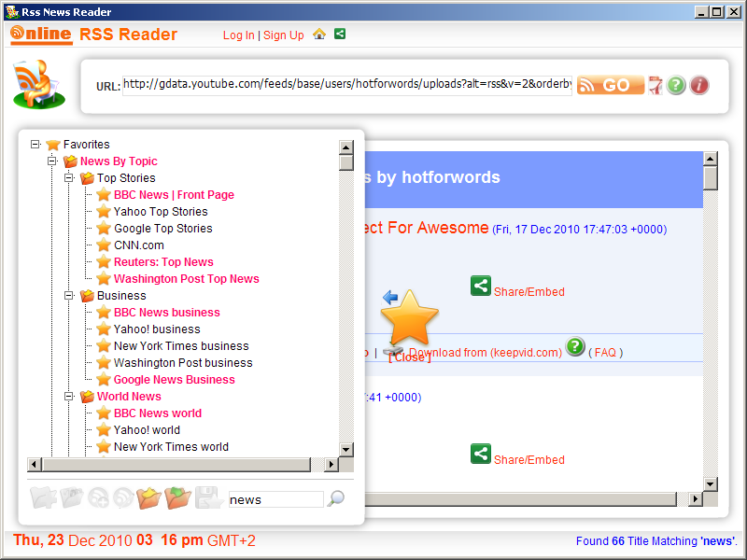
Task: Collapse the Favorites root node
Action: [x=35, y=144]
